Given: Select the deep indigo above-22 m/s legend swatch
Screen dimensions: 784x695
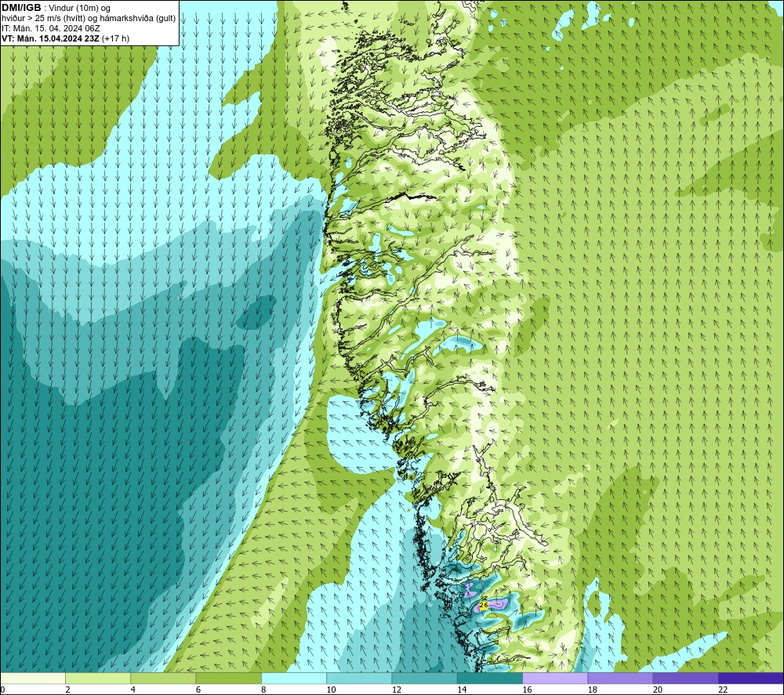Looking at the screenshot, I should point(751,678).
